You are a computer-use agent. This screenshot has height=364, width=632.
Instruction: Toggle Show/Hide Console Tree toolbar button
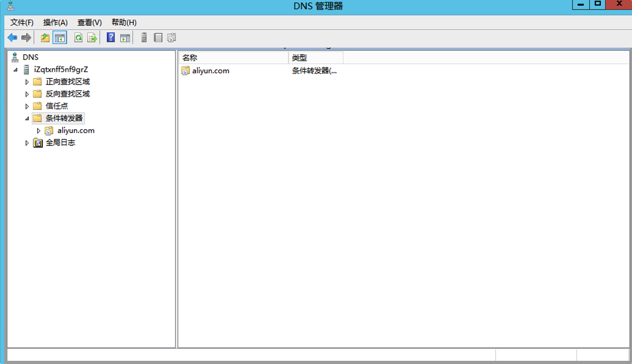click(x=60, y=38)
